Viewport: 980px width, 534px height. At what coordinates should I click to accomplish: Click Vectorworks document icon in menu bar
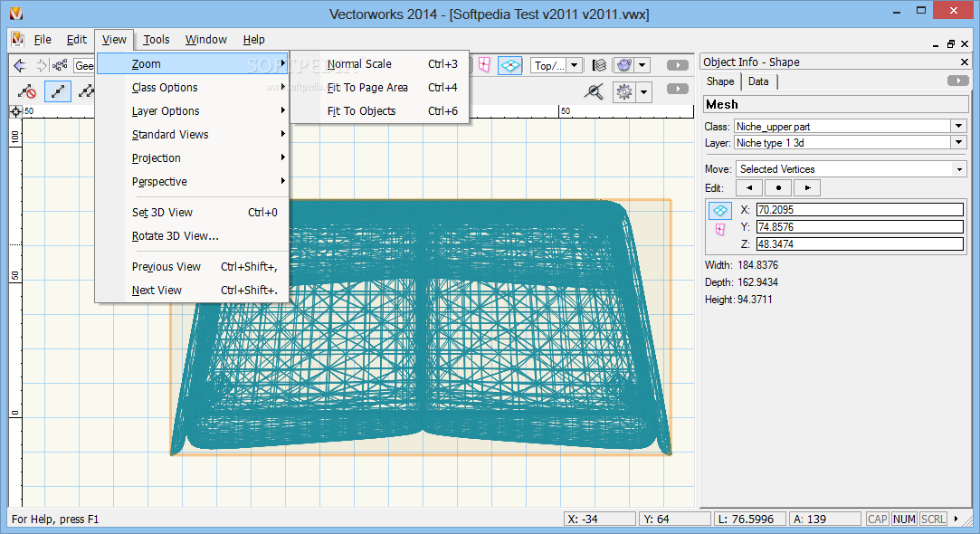17,39
